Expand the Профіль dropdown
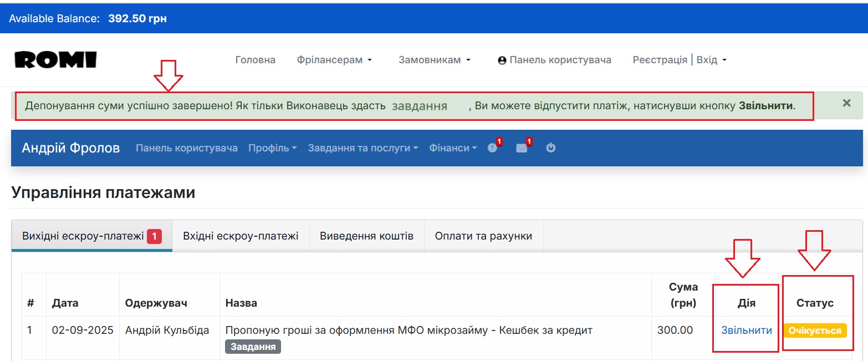868x361 pixels. coord(272,148)
